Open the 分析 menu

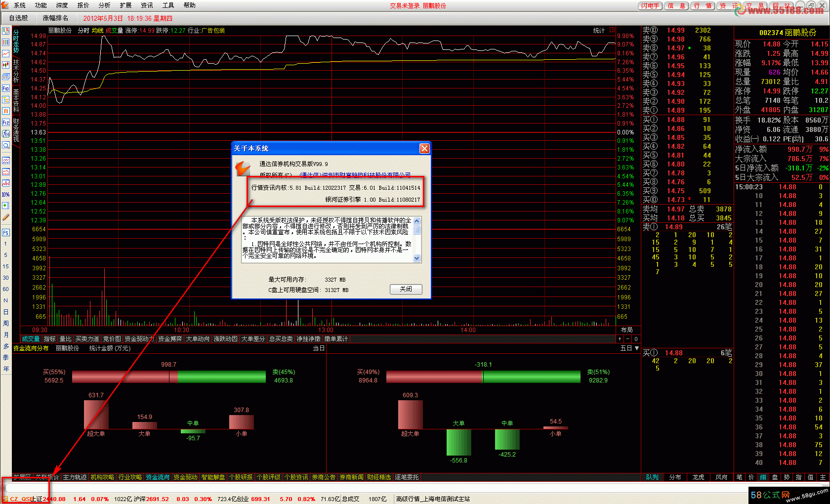(105, 5)
